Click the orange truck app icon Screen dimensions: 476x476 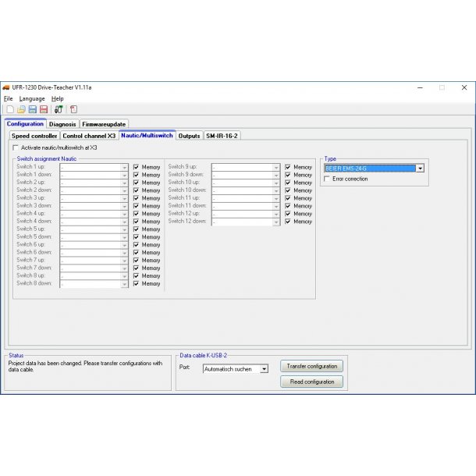pos(6,87)
